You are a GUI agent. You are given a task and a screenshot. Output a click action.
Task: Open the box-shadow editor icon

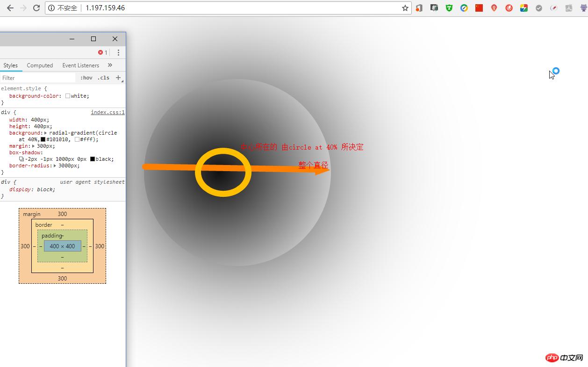coord(22,159)
